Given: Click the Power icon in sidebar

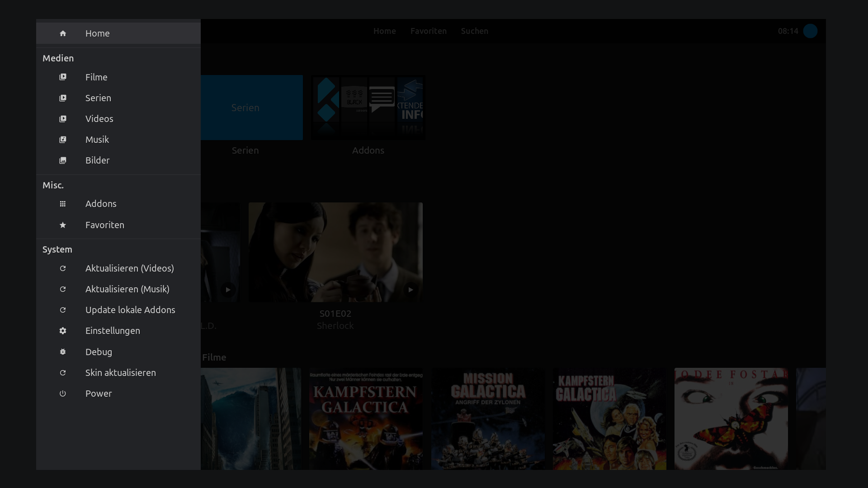Looking at the screenshot, I should (63, 394).
